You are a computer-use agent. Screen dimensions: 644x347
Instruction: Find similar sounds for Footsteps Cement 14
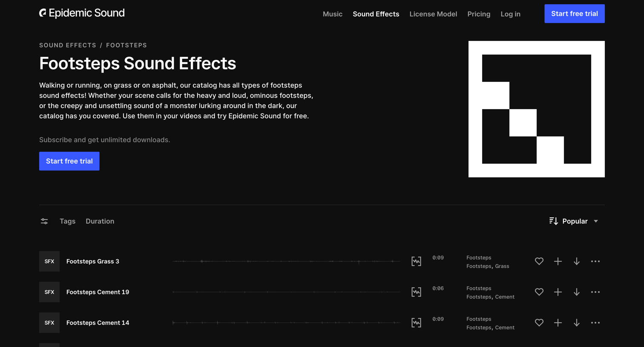click(x=416, y=323)
